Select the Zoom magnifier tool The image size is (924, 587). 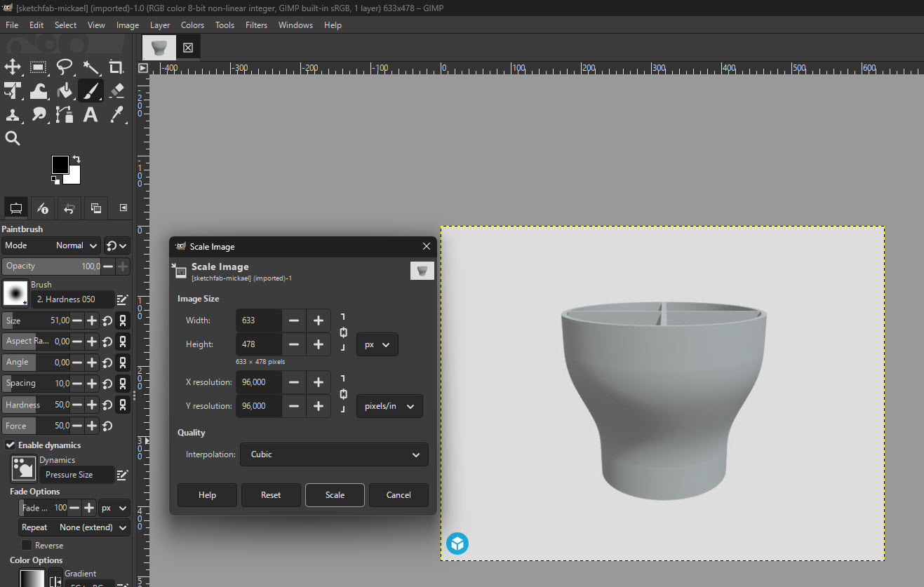click(x=13, y=138)
